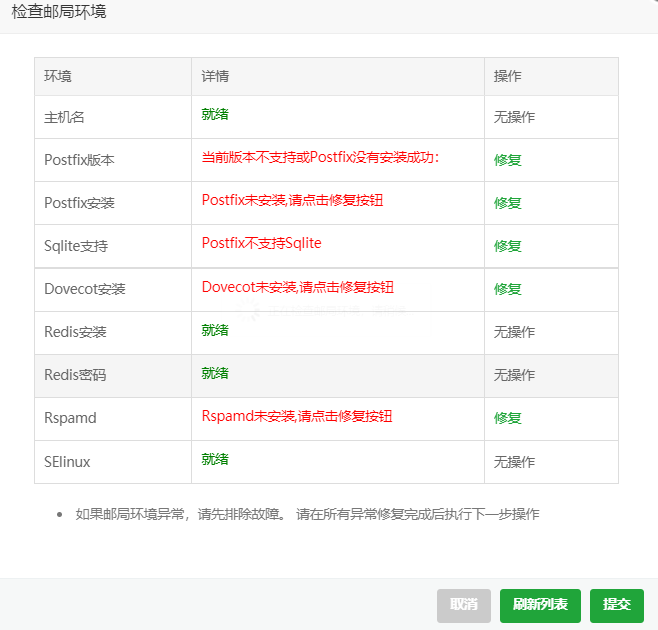658x630 pixels.
Task: Select the Postfix版本 environment cell
Action: click(x=113, y=160)
